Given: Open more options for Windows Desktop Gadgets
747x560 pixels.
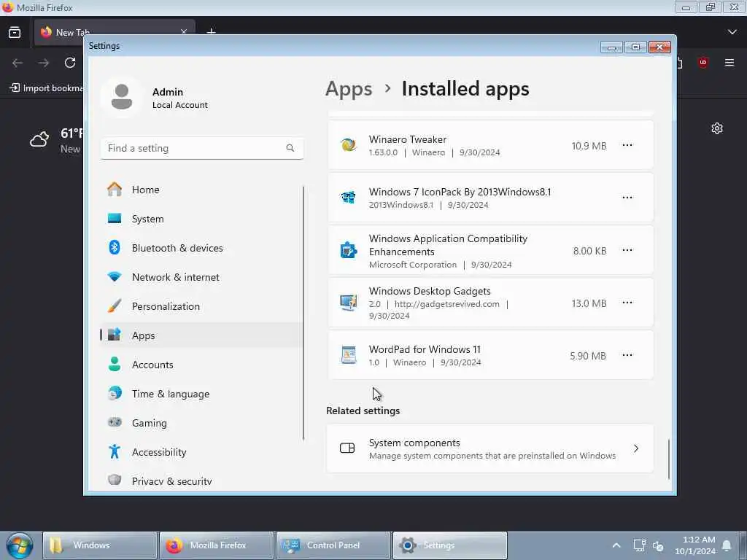Looking at the screenshot, I should click(x=627, y=303).
